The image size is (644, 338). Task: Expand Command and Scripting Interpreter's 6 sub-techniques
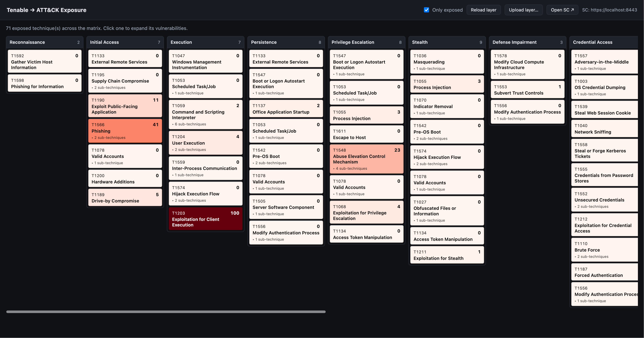[x=189, y=124]
